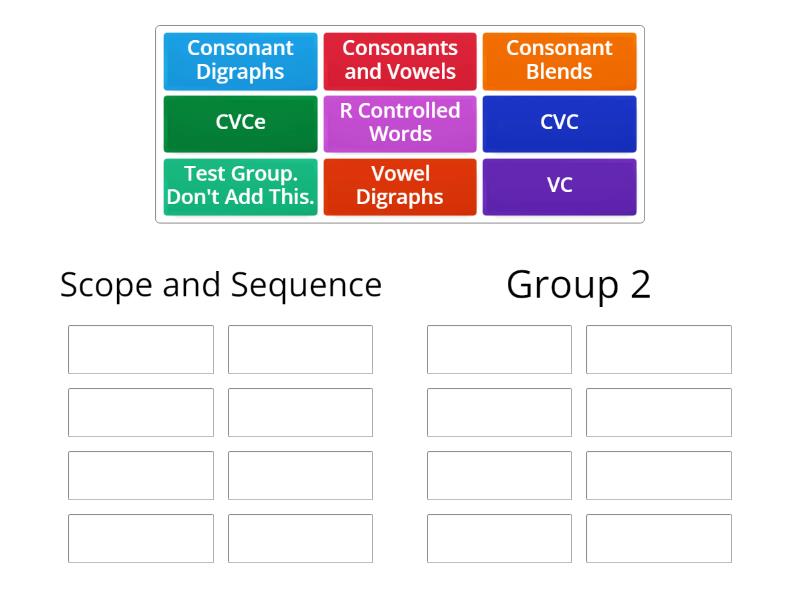Select the first slot under Group 2
This screenshot has height=600, width=800.
pos(499,350)
